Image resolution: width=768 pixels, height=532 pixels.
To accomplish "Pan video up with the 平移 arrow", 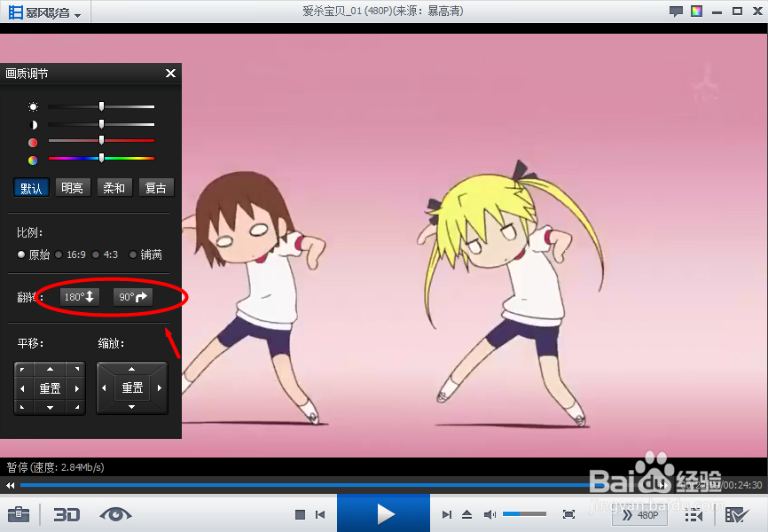I will 50,369.
